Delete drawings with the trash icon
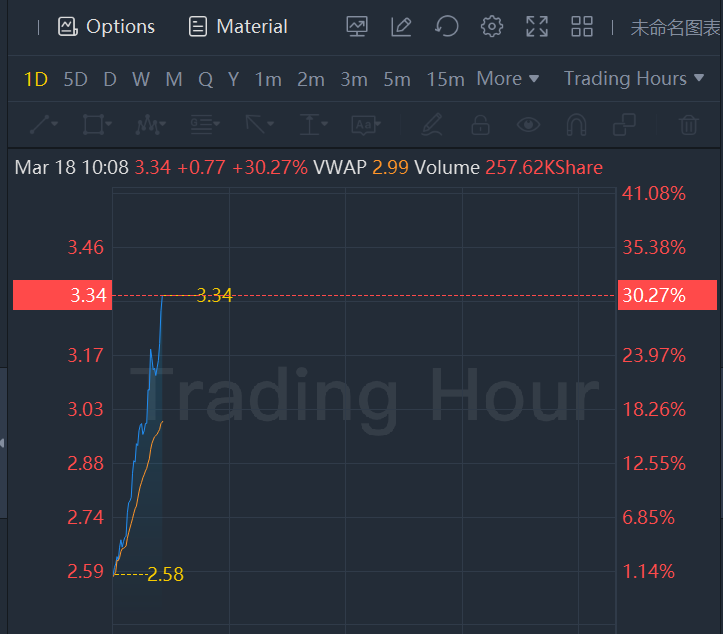723x634 pixels. [x=688, y=125]
